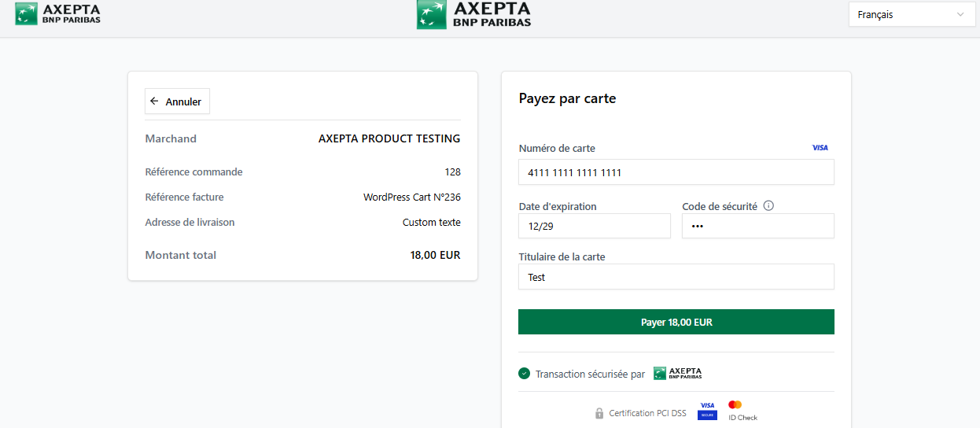Click the centered Axepta header logo
The height and width of the screenshot is (428, 980).
(473, 13)
